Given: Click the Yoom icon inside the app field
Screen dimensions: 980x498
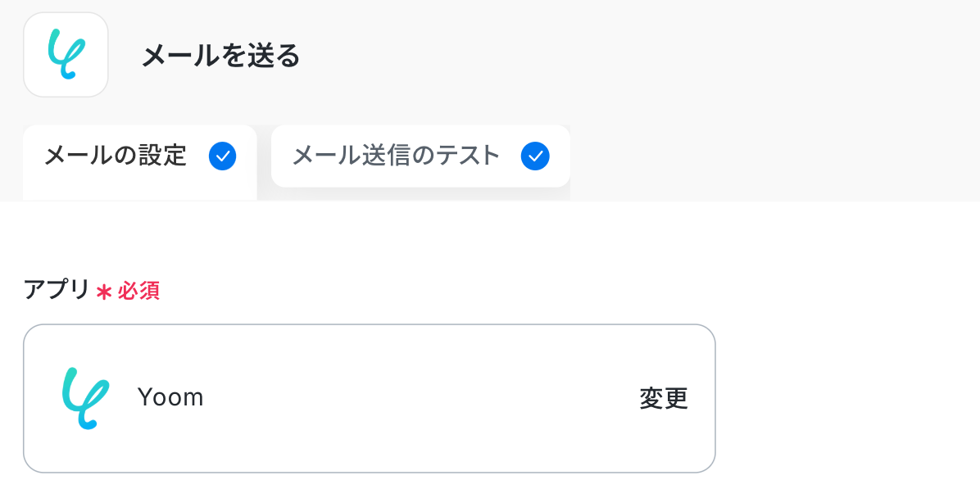Looking at the screenshot, I should tap(84, 398).
